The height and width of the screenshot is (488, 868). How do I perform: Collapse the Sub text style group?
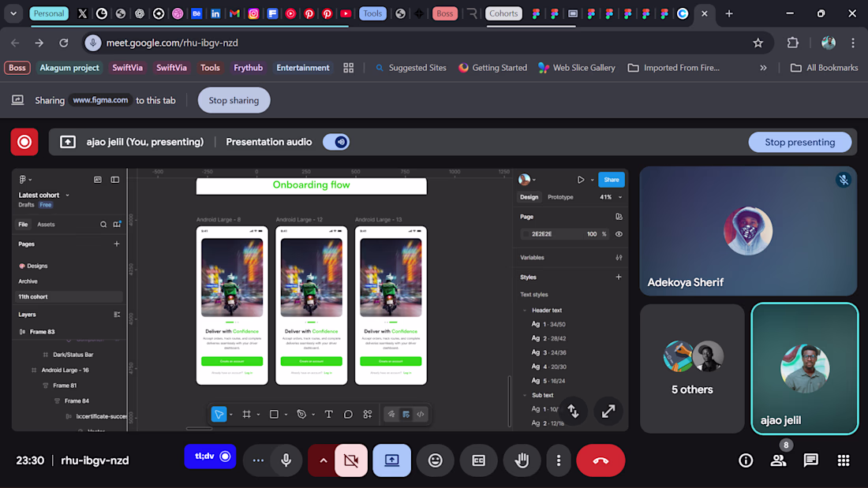525,395
